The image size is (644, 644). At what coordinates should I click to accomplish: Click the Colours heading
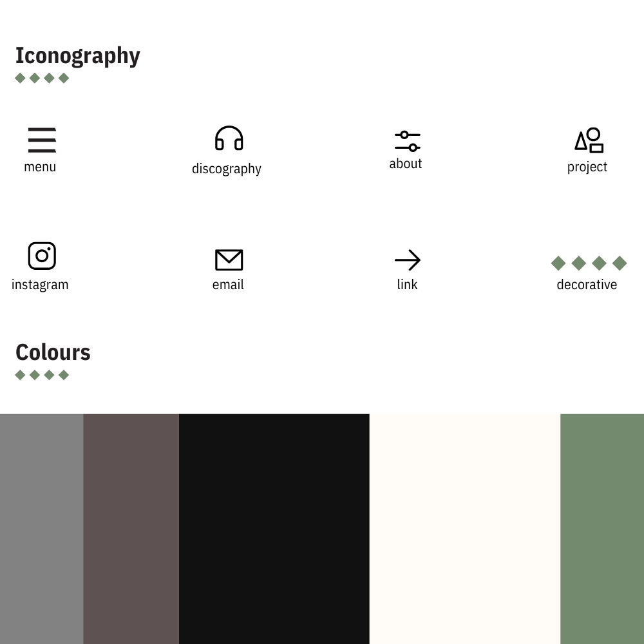(53, 352)
